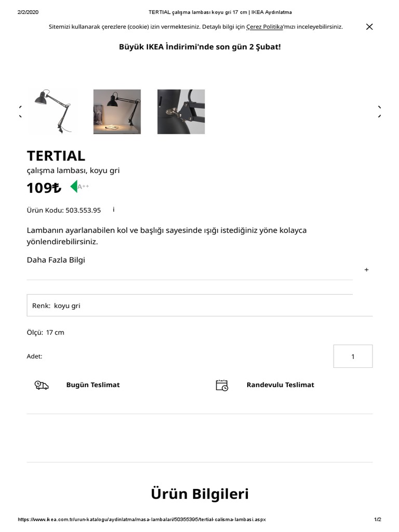Screen dimensions: 399x532
Task: Click the TERTIAL product title
Action: [56, 156]
